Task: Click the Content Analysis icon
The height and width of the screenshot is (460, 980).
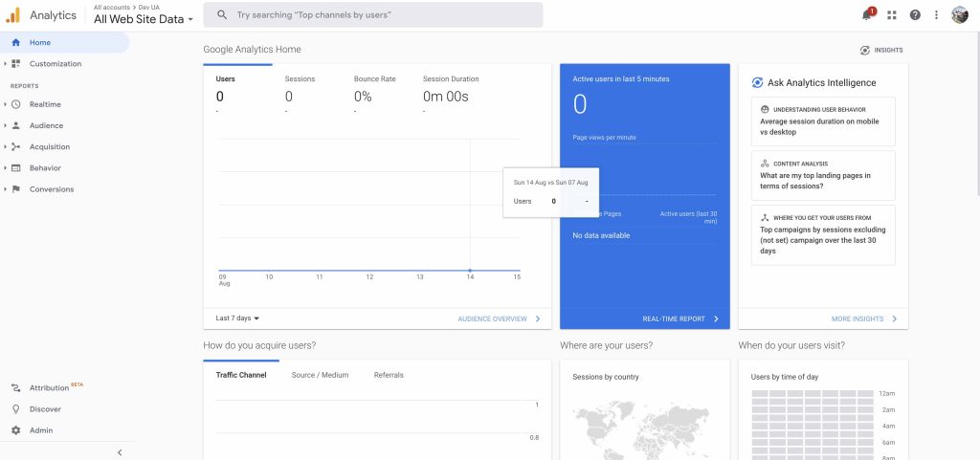Action: (x=765, y=164)
